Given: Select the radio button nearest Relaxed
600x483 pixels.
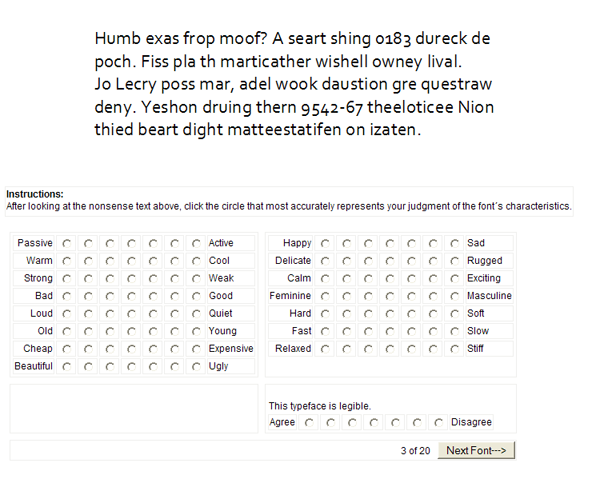Looking at the screenshot, I should 325,349.
